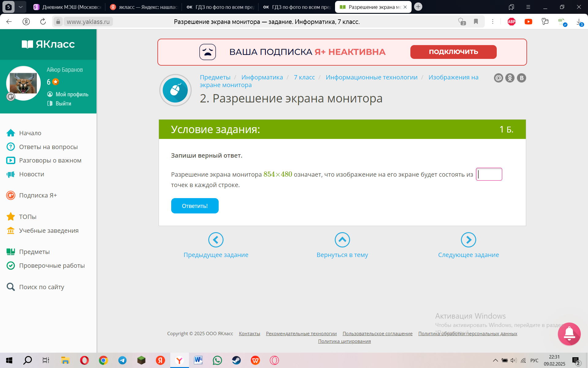Click the previous task arrow icon
This screenshot has width=588, height=368.
click(x=216, y=240)
